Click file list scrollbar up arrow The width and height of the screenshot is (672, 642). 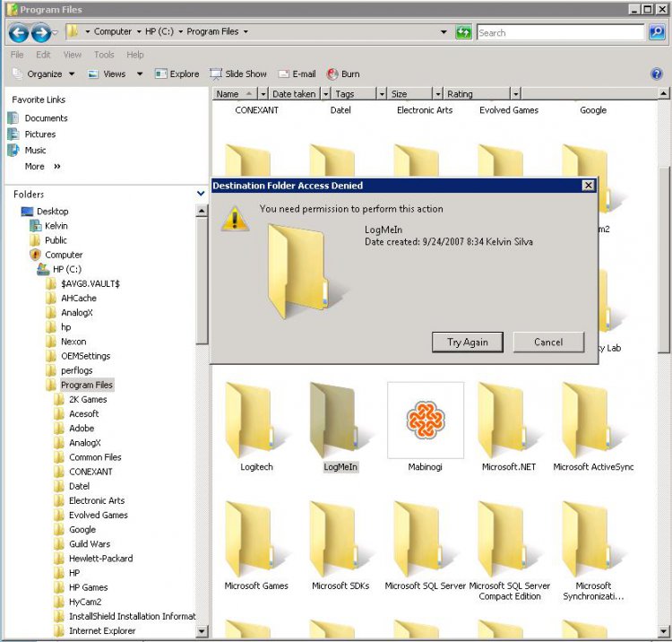pyautogui.click(x=663, y=93)
